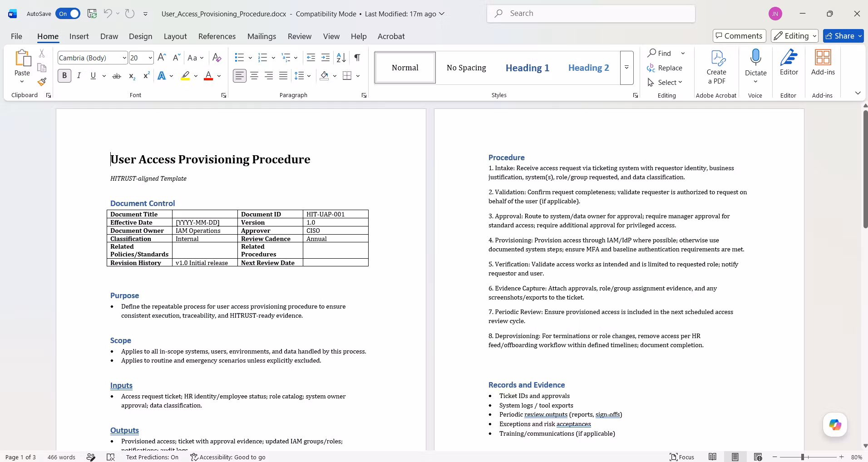Click the Paste clipboard icon
This screenshot has width=868, height=462.
pyautogui.click(x=22, y=59)
